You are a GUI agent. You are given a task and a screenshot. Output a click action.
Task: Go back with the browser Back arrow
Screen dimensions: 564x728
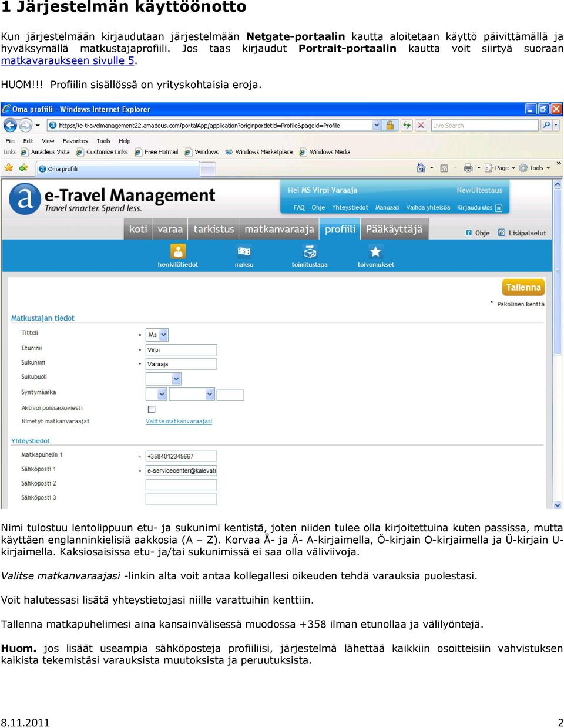(10, 125)
